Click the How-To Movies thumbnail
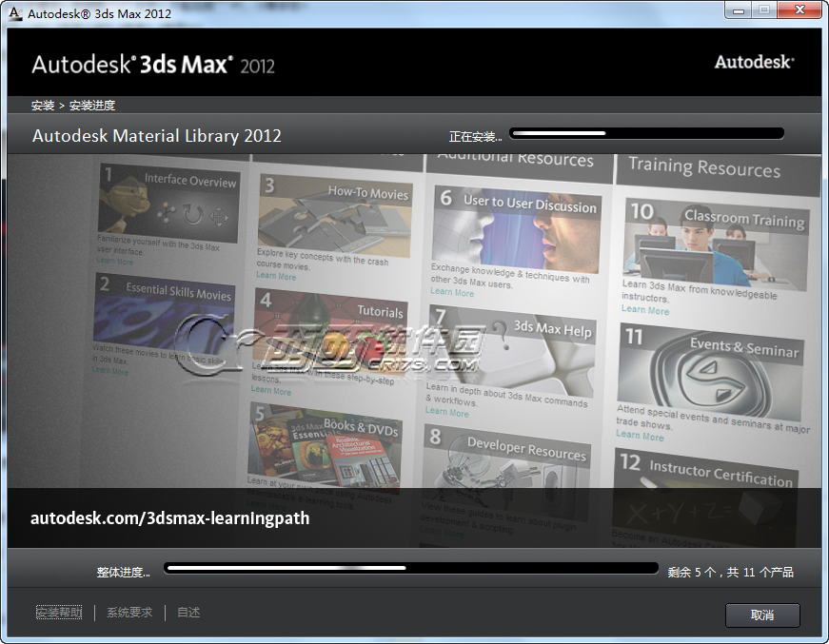Image resolution: width=829 pixels, height=644 pixels. [x=335, y=216]
